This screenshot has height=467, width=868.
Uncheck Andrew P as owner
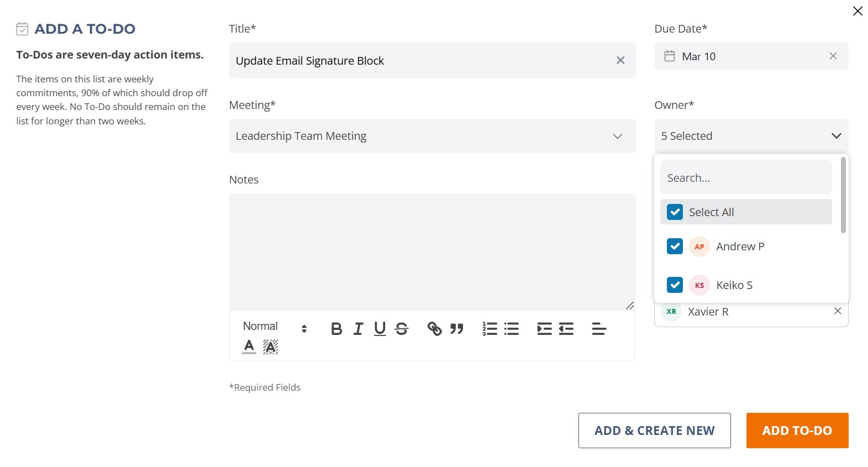675,246
